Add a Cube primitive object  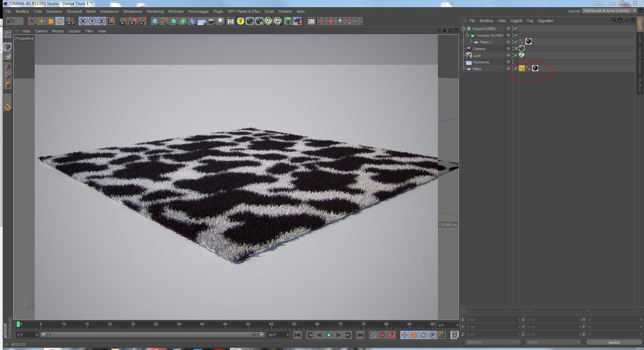(x=155, y=21)
